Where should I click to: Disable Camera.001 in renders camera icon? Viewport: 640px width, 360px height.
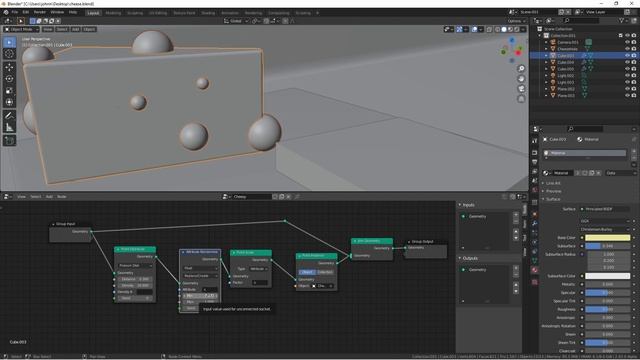tap(634, 42)
